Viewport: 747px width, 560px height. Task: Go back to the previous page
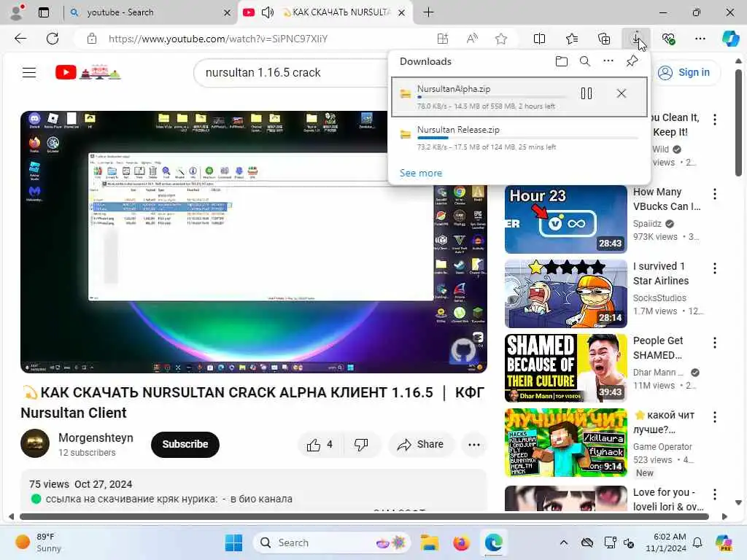click(x=20, y=39)
